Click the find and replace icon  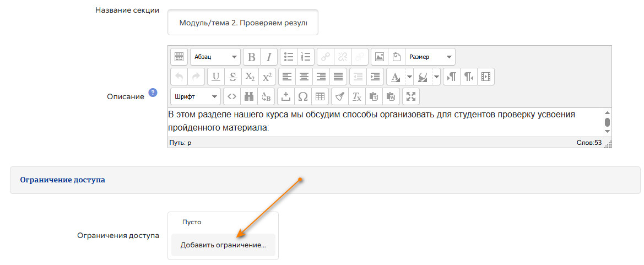click(266, 96)
